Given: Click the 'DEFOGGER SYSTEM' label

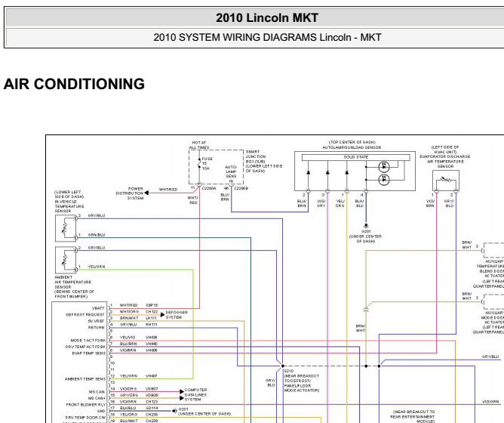Looking at the screenshot, I should (177, 315).
